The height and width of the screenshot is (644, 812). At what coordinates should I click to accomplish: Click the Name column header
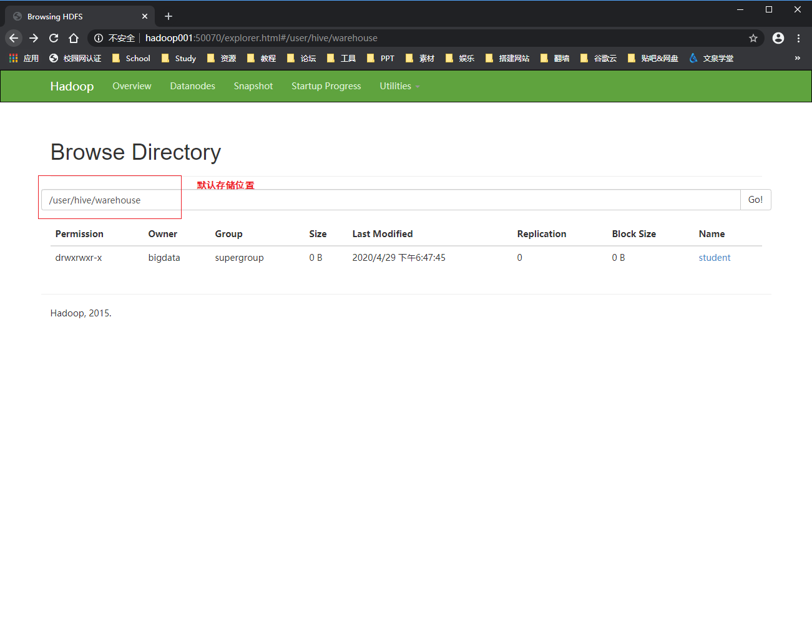(712, 234)
